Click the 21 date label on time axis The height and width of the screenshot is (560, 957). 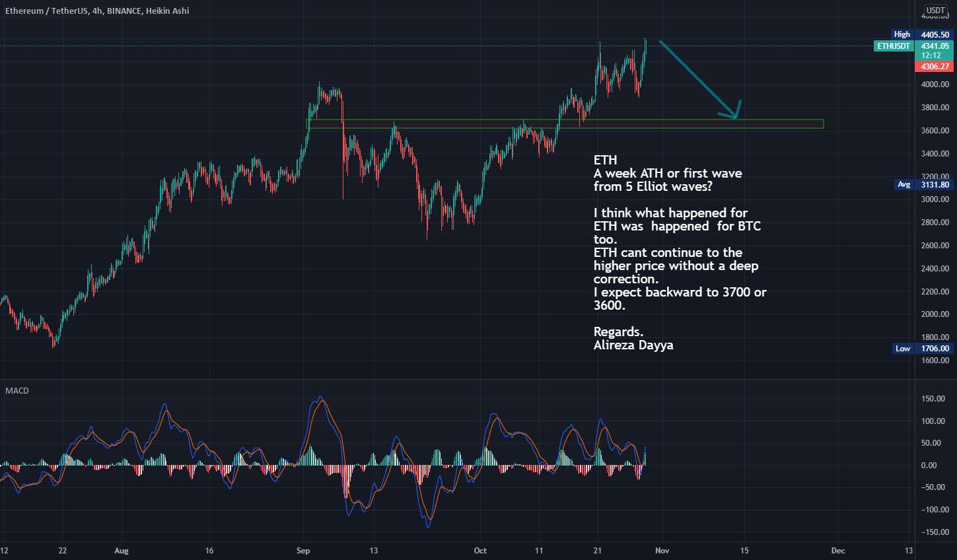598,551
